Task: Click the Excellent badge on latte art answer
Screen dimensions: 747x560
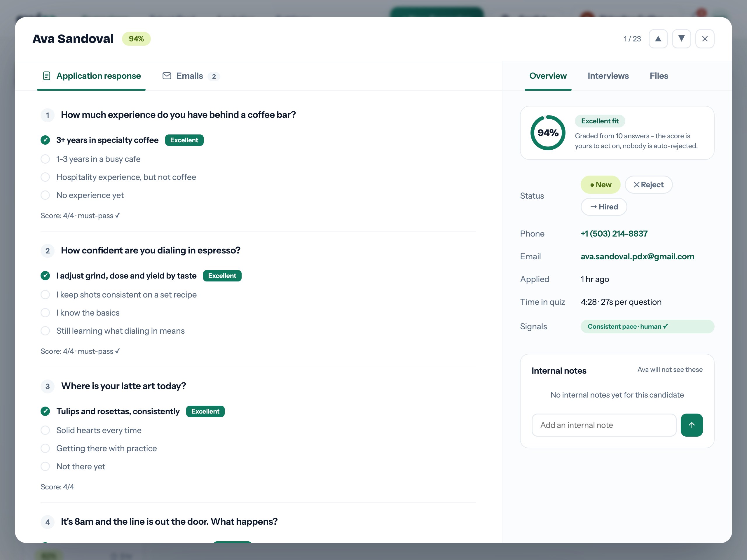Action: click(x=205, y=412)
